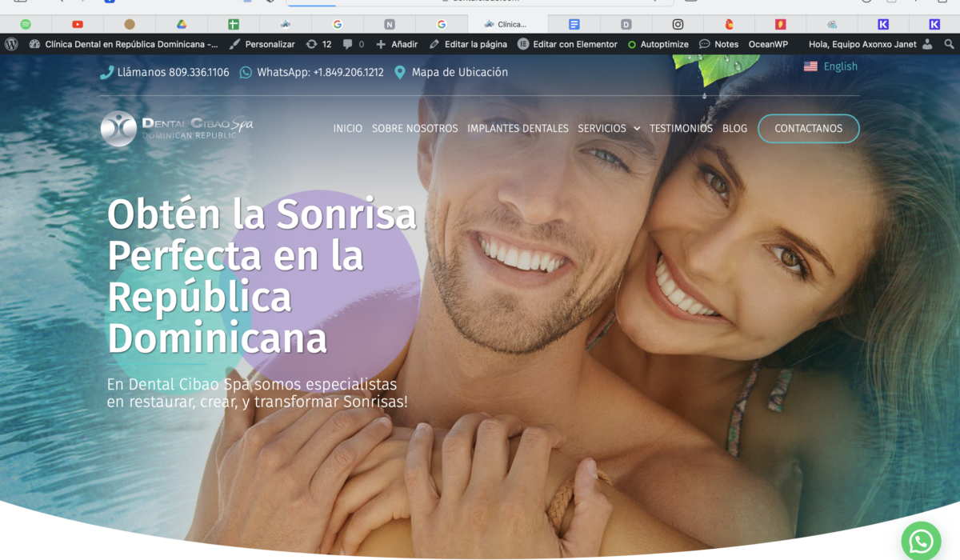
Task: Expand the SERVICIOS dropdown menu
Action: pos(609,128)
